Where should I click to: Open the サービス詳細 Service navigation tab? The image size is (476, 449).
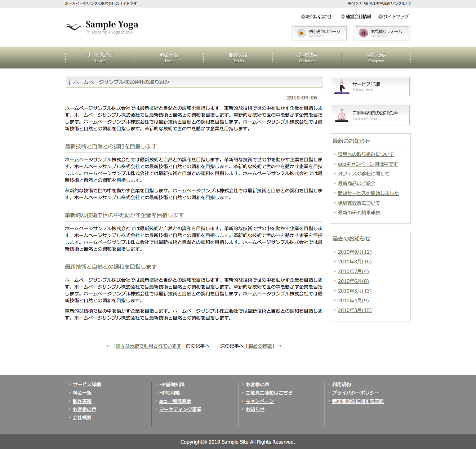pos(99,57)
